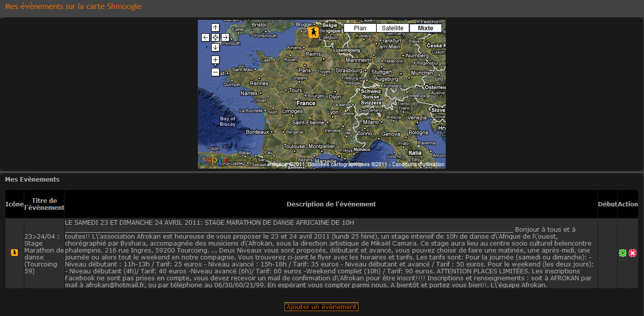Click the orange event marker on the map

click(313, 33)
